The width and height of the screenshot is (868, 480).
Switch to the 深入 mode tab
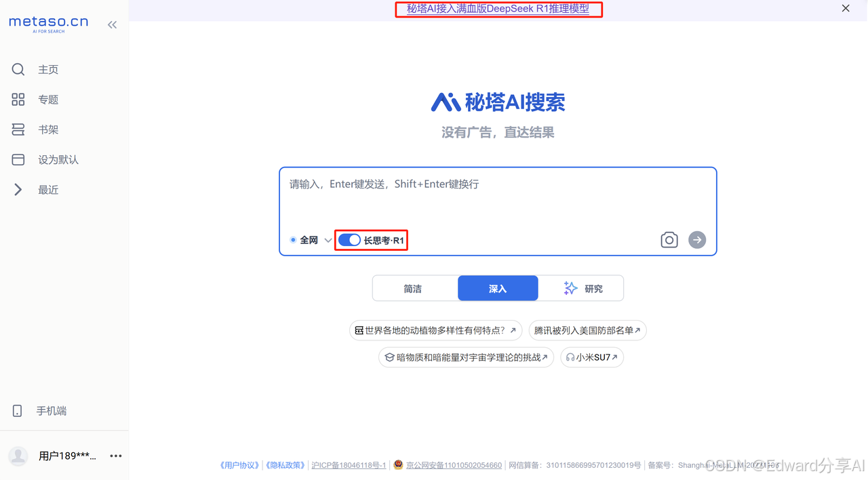coord(498,288)
